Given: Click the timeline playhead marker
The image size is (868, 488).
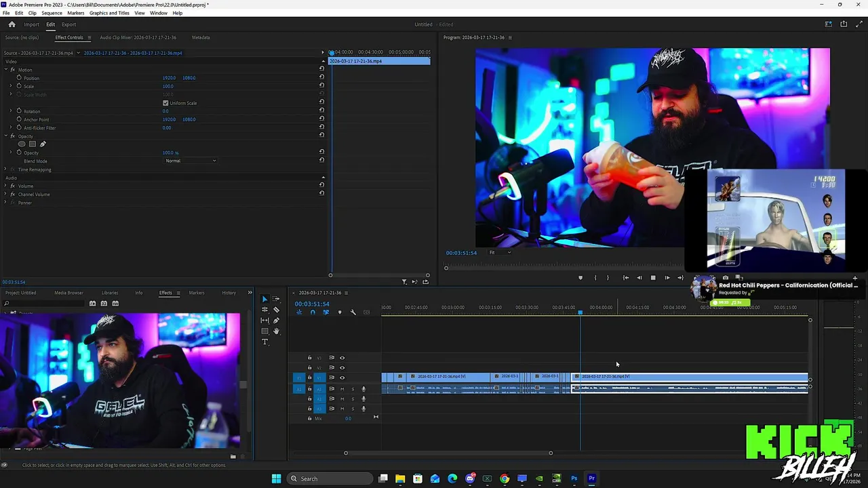Looking at the screenshot, I should coord(580,312).
